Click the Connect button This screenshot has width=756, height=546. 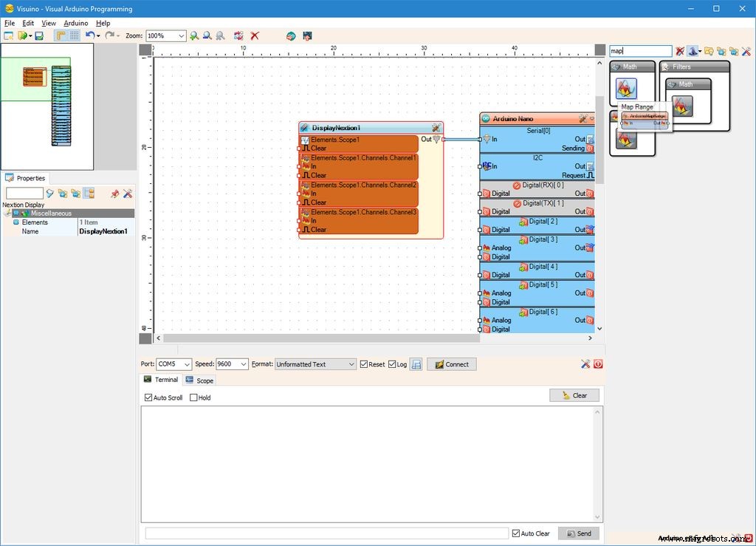point(451,364)
